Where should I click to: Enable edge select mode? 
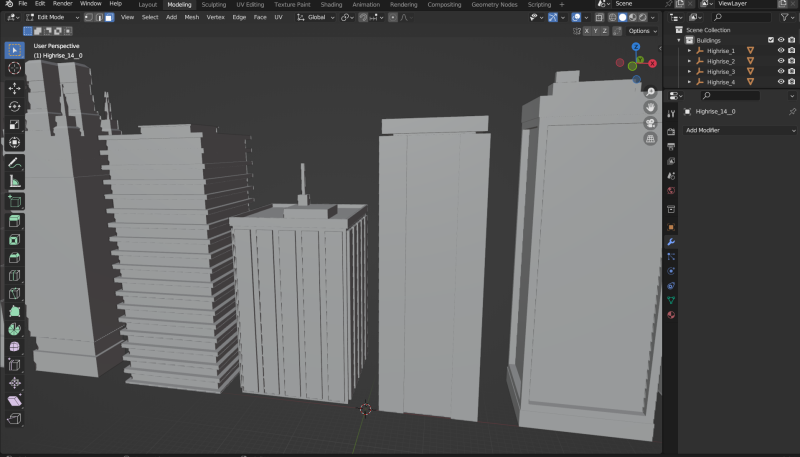99,17
